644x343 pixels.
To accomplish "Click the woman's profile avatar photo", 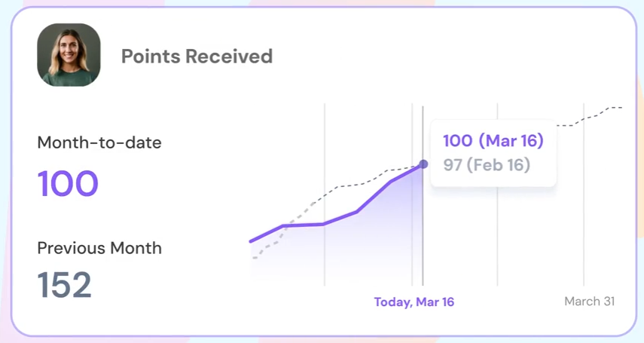I will click(x=69, y=55).
